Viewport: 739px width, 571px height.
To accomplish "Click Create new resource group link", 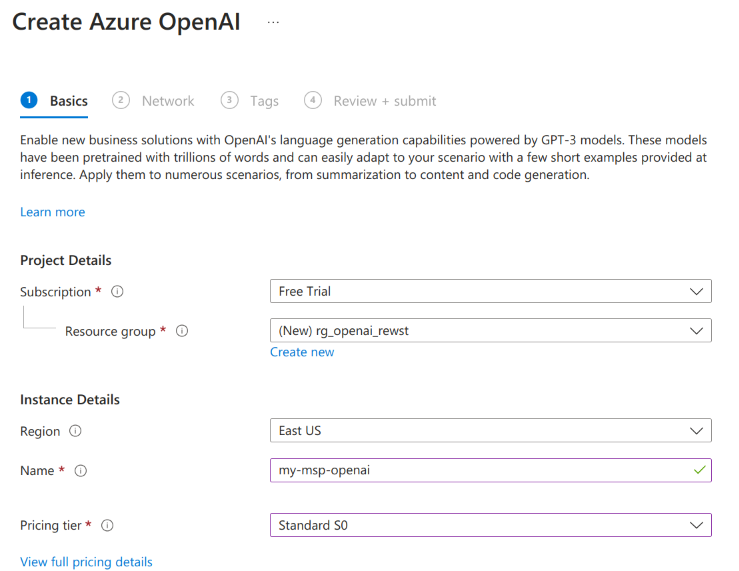I will [302, 352].
